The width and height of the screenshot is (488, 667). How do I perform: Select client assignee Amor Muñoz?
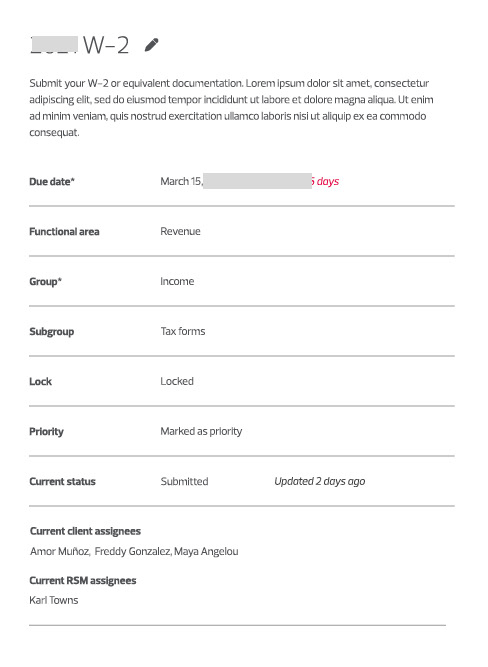pos(60,551)
